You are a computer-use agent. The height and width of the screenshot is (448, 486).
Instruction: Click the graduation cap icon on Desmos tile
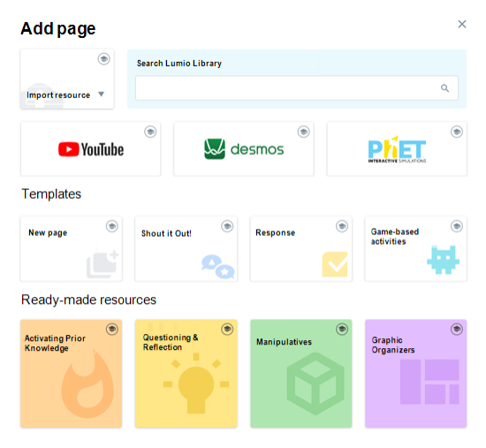point(303,132)
